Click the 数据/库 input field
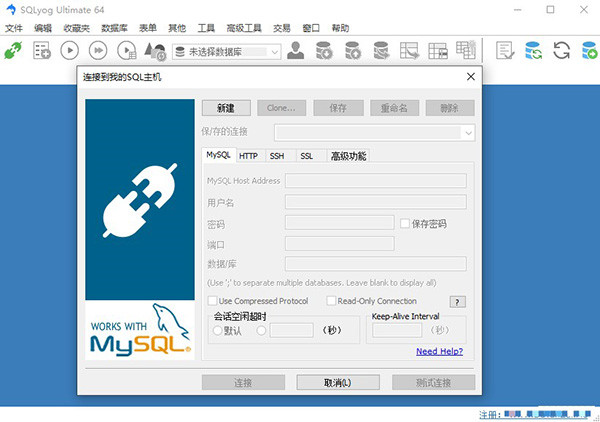This screenshot has height=422, width=600. pos(376,264)
